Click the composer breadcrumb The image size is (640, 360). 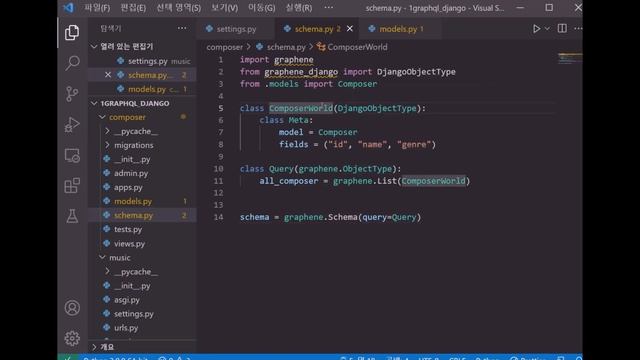click(224, 47)
